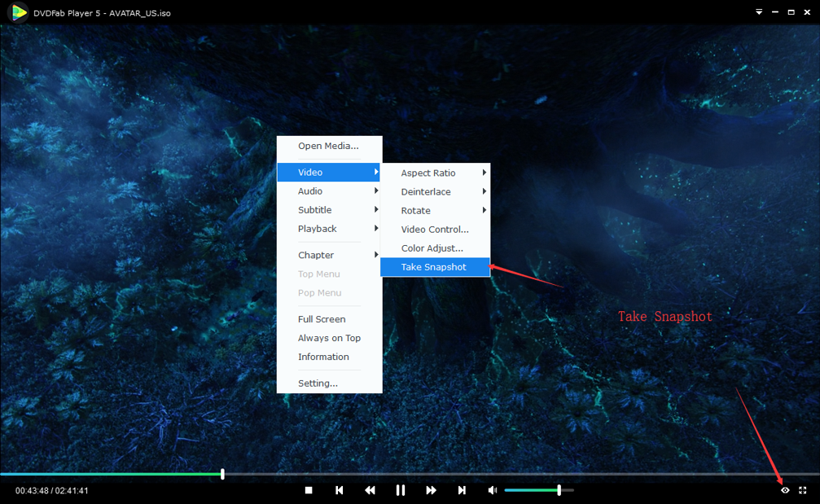Click the volume slider knob
Viewport: 820px width, 504px height.
pyautogui.click(x=559, y=490)
